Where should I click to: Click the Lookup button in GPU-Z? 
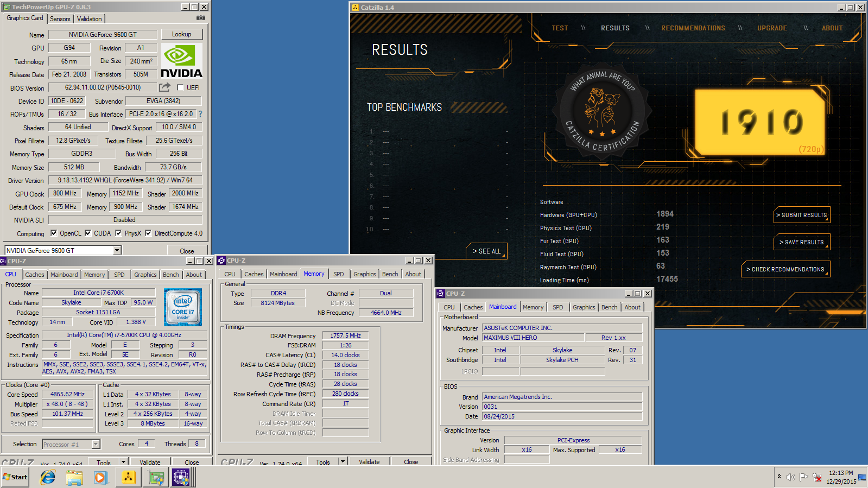click(182, 34)
